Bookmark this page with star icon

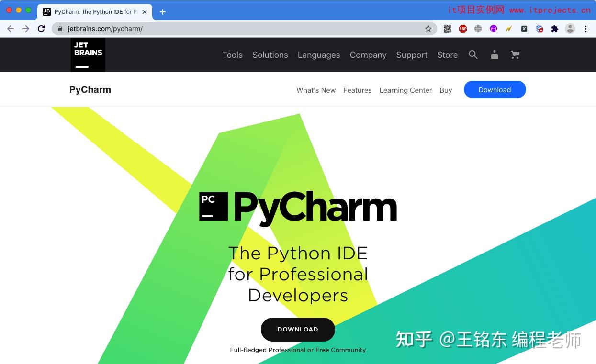point(428,29)
